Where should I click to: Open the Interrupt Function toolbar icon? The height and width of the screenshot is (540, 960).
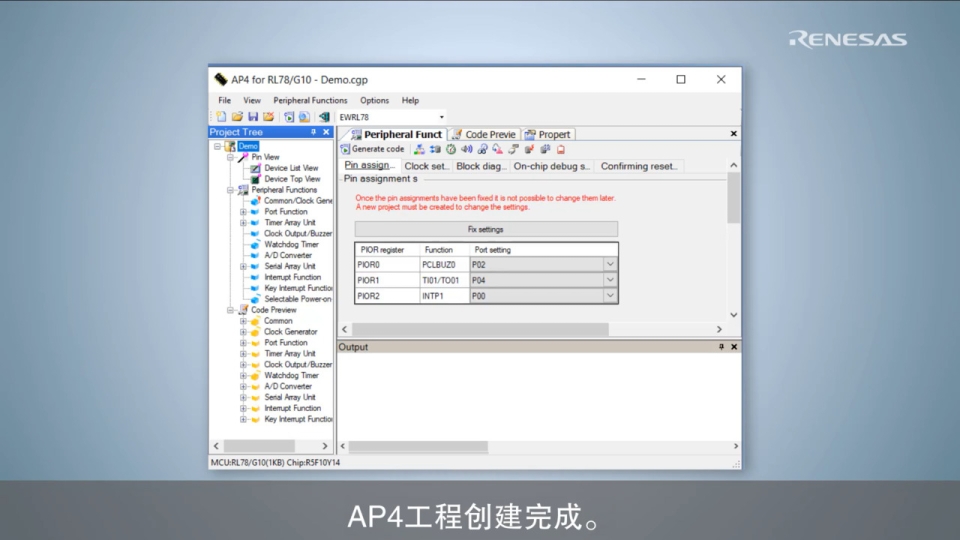tap(529, 149)
